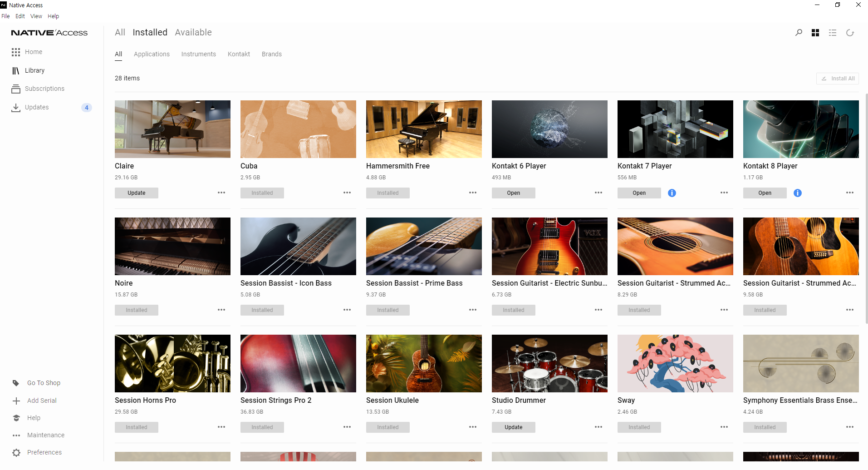
Task: Open more options for Session Ukulele
Action: pyautogui.click(x=473, y=427)
